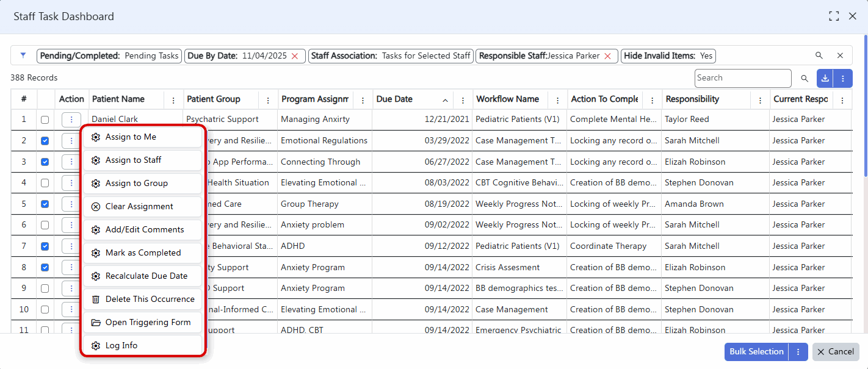Open Pending/Completed filter chip

109,56
